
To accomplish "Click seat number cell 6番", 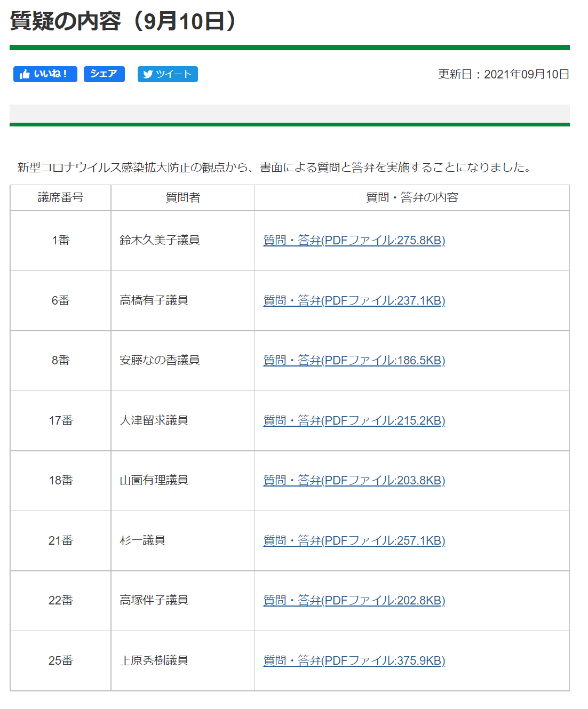I will (61, 301).
